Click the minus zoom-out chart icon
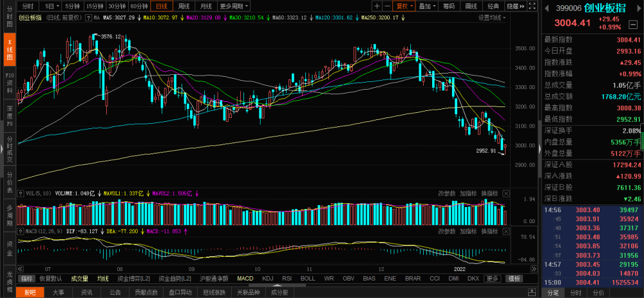Viewport: 644px width, 298px height. coord(387,6)
